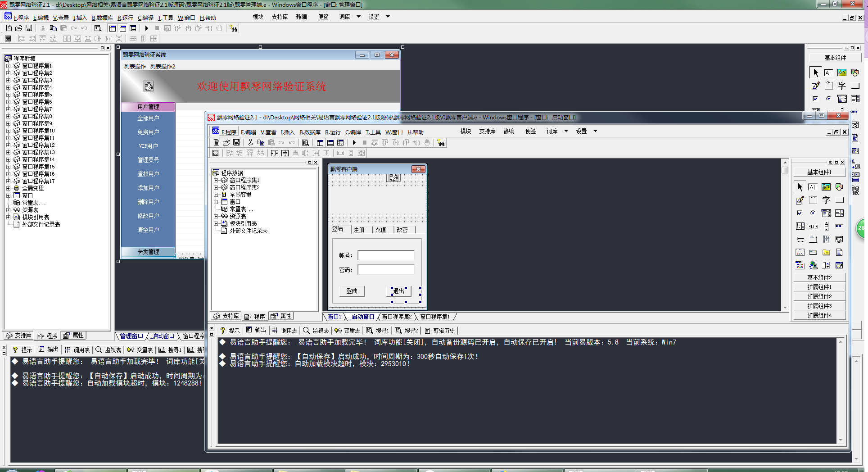This screenshot has height=472, width=868.
Task: Select the globe network component in 基本组件1
Action: coord(813,265)
